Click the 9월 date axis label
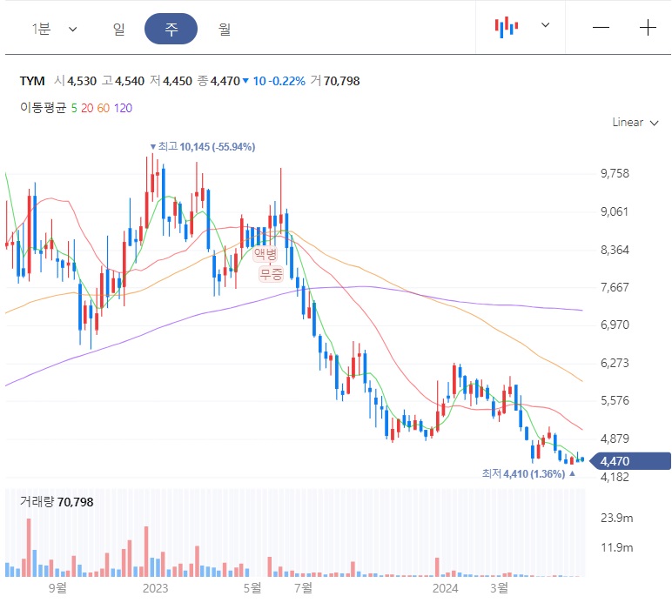 coord(57,588)
